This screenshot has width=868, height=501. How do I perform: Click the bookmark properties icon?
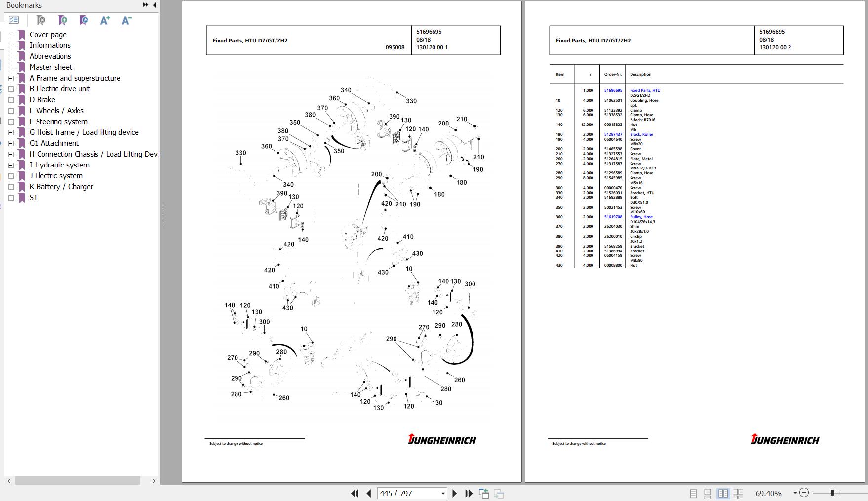tap(84, 20)
